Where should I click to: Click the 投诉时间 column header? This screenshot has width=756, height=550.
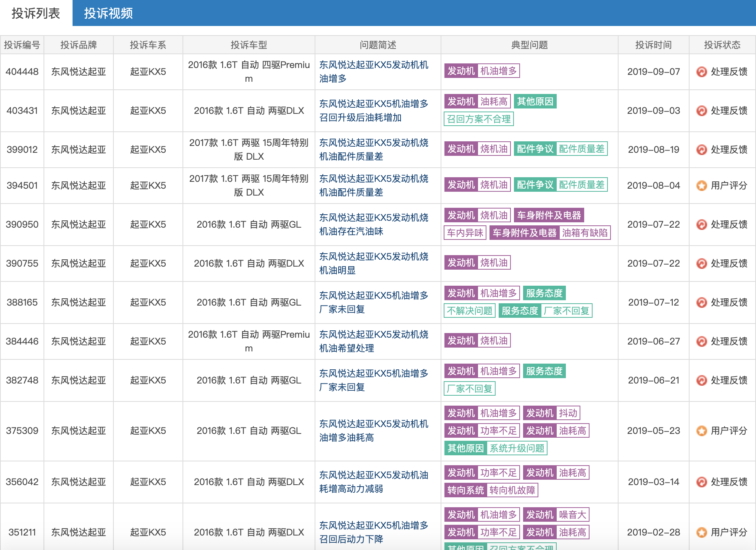654,45
